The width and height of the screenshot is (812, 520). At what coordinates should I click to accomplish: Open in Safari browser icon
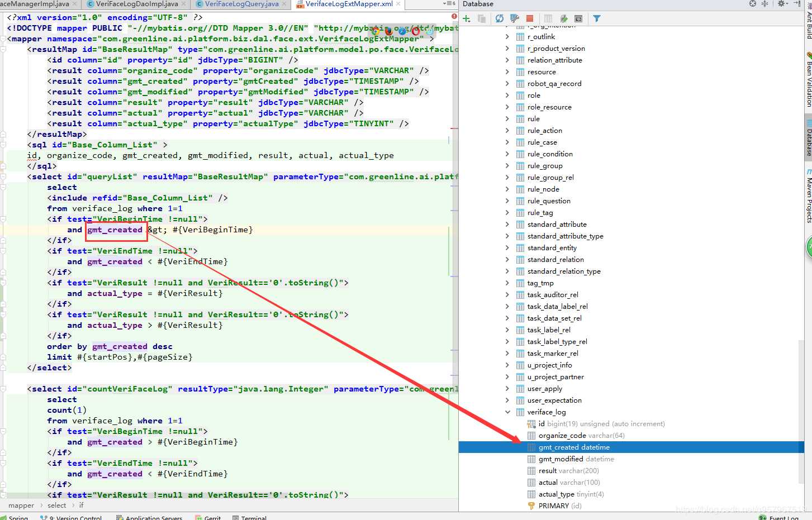pyautogui.click(x=402, y=31)
